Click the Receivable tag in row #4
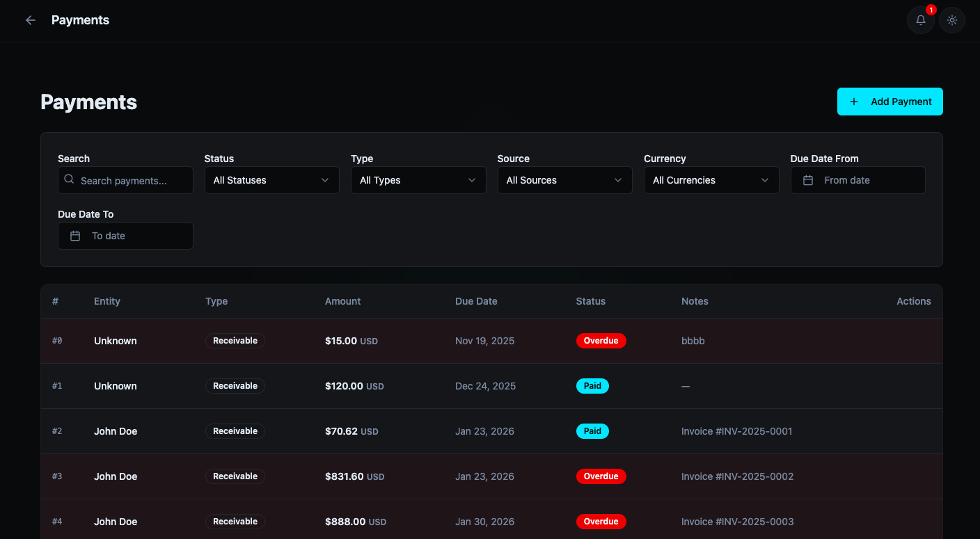 pos(235,522)
